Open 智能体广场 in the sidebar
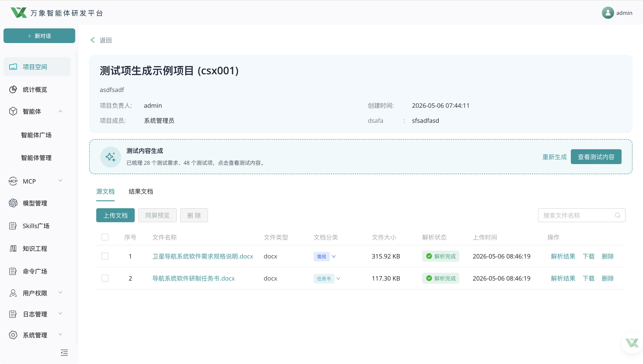 (36, 135)
